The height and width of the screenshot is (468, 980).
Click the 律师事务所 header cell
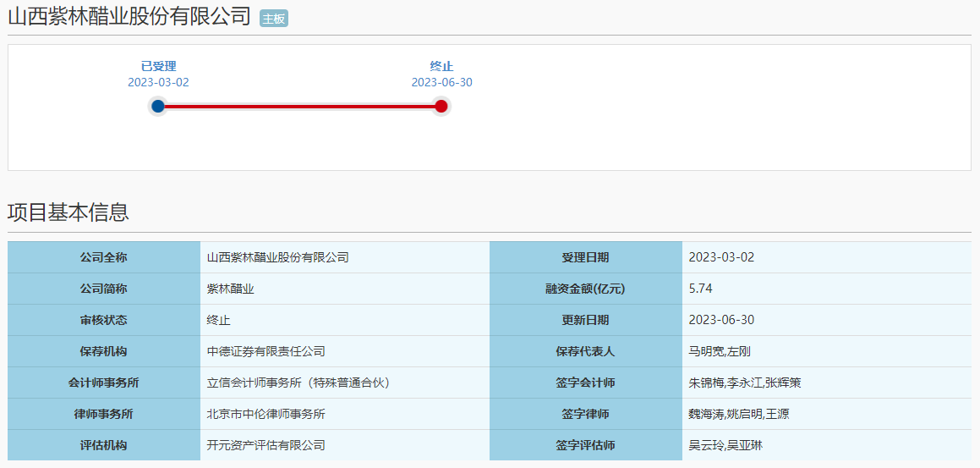click(x=104, y=414)
